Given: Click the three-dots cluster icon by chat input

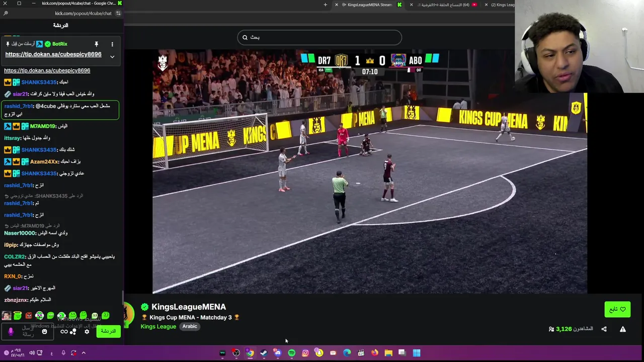Looking at the screenshot, I should coord(73,331).
